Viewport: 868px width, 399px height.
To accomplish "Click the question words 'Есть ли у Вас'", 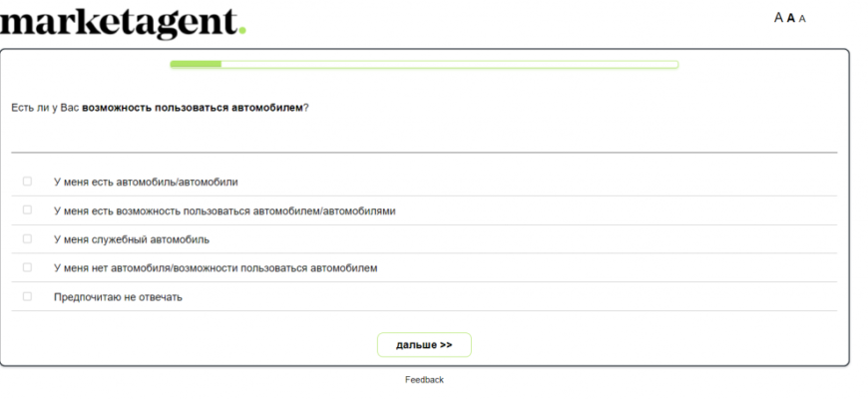I will (x=45, y=108).
